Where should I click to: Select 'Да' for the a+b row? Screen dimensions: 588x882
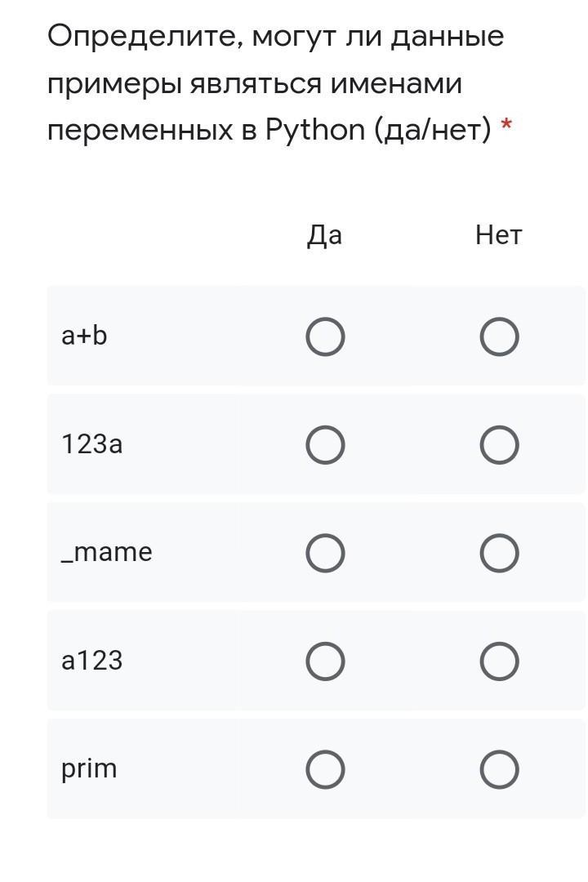(x=325, y=337)
